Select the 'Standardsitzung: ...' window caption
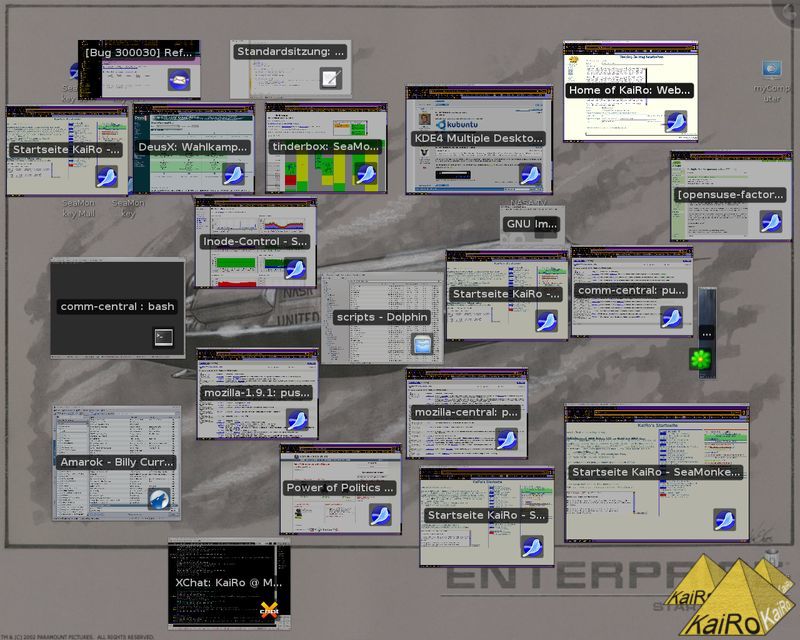 290,52
